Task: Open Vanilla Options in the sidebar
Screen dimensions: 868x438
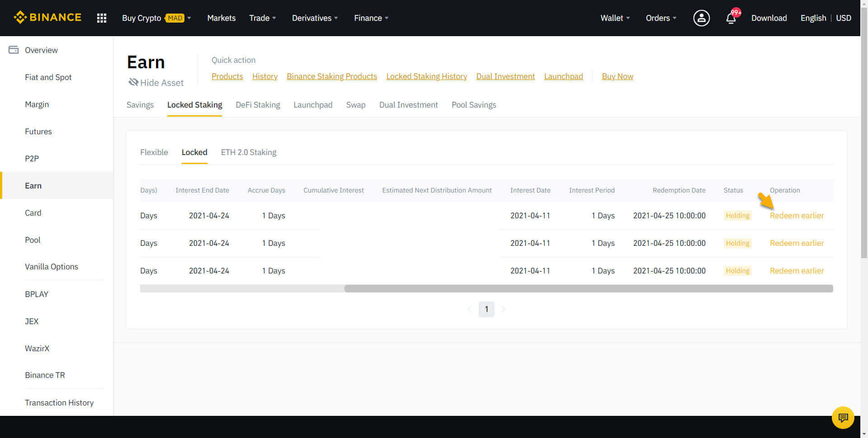Action: coord(52,267)
